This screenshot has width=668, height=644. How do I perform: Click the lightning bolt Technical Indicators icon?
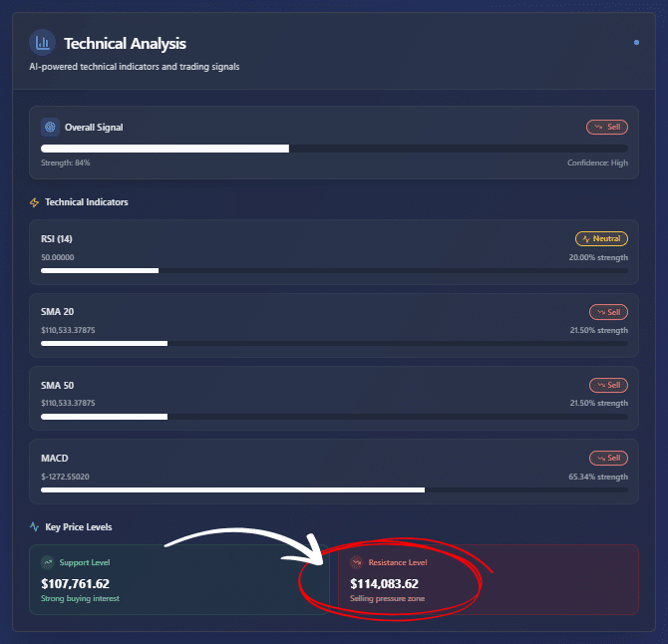(x=35, y=202)
